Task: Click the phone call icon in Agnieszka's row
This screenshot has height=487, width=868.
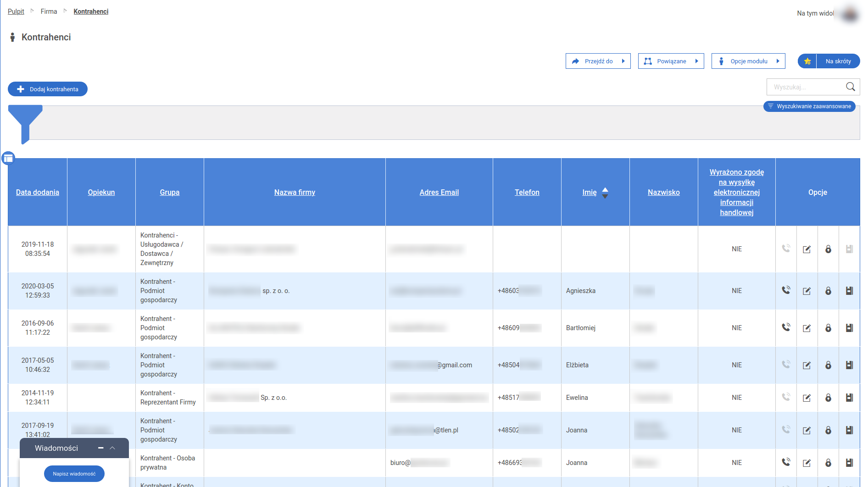Action: pyautogui.click(x=786, y=290)
